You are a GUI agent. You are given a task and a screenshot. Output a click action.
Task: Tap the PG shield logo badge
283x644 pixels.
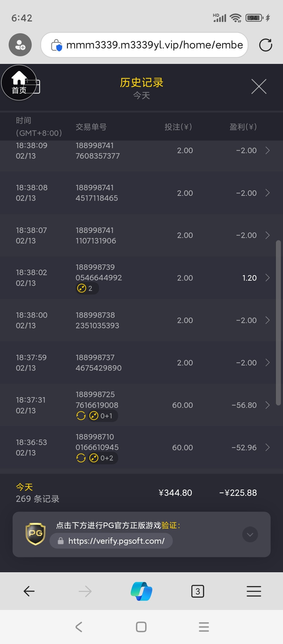[x=35, y=534]
